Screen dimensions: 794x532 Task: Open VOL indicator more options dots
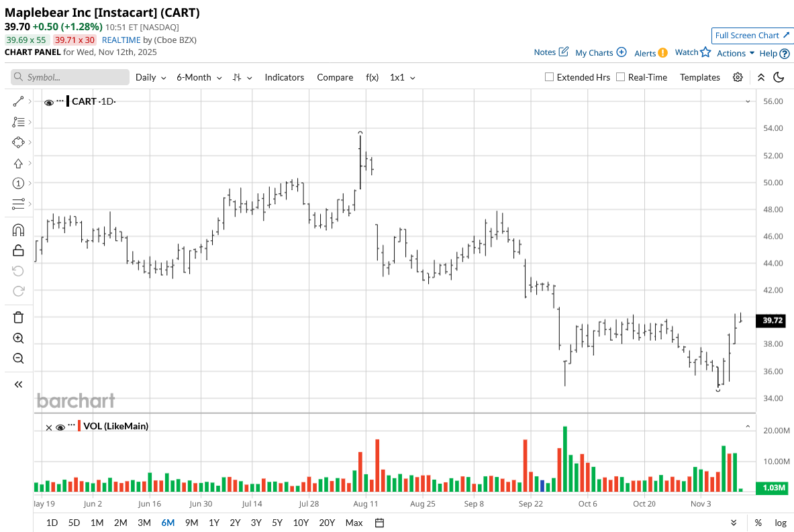[71, 425]
